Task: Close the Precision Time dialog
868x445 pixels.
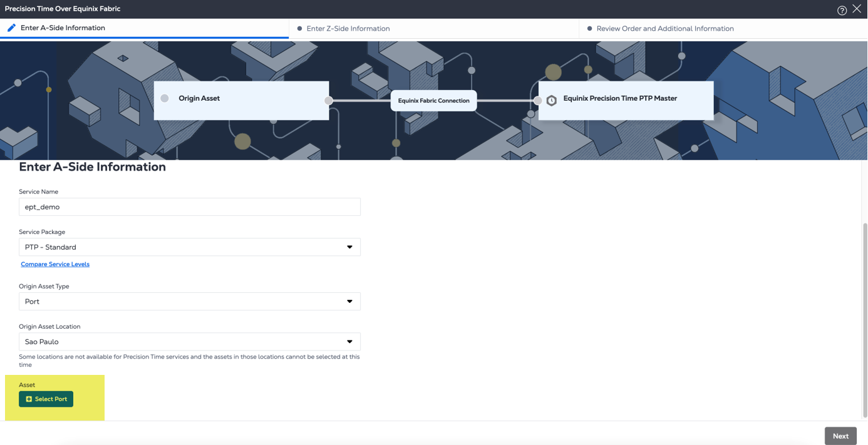Action: (x=857, y=9)
